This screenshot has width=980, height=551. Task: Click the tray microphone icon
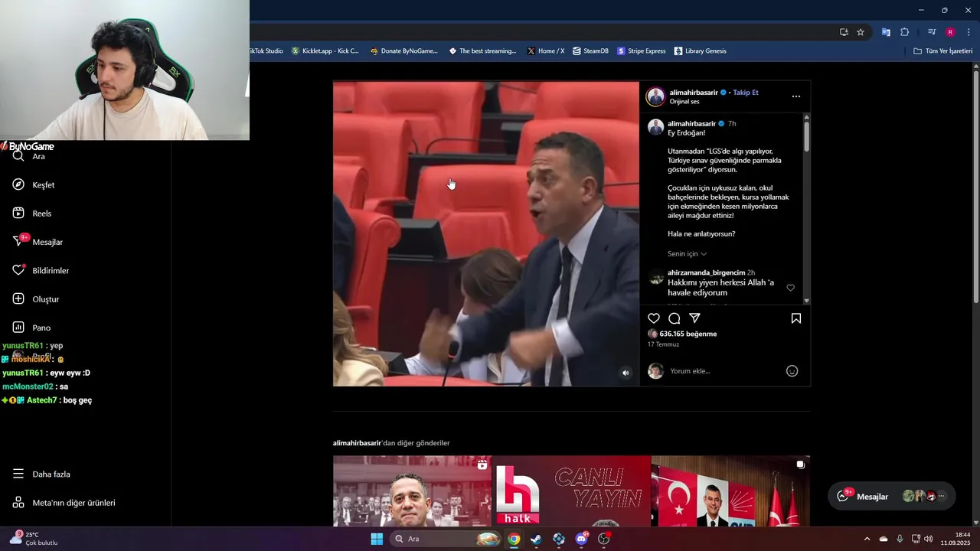click(900, 539)
